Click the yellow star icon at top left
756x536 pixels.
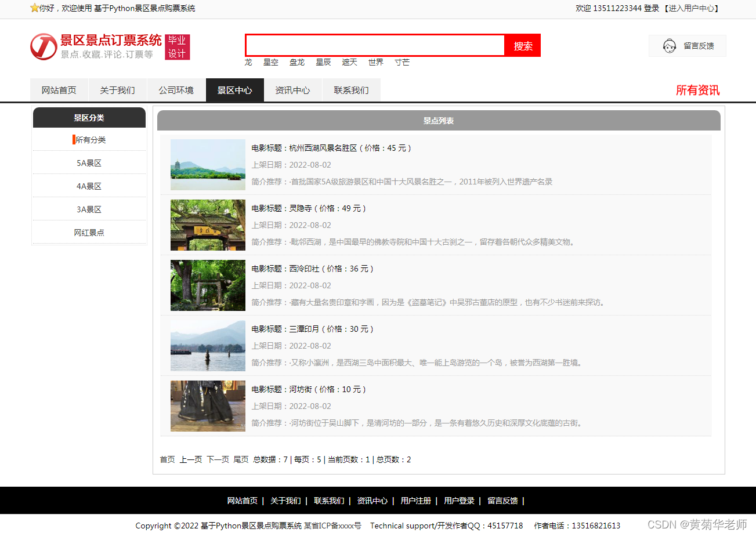[x=34, y=8]
